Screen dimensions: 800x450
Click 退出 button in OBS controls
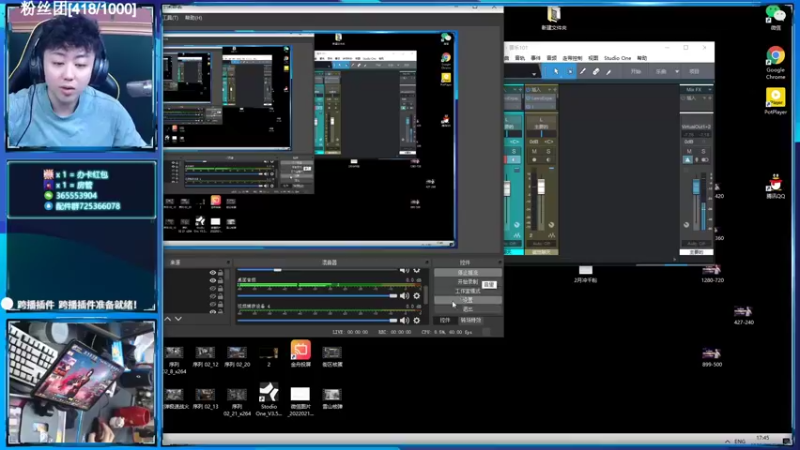468,309
